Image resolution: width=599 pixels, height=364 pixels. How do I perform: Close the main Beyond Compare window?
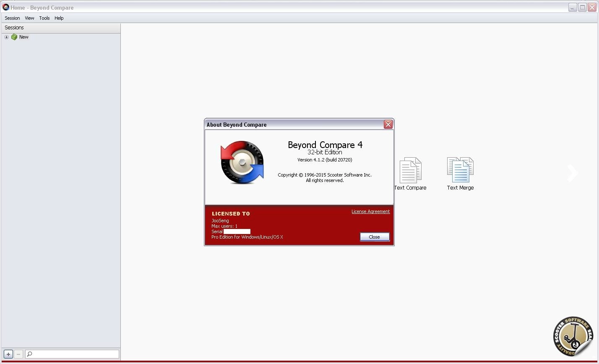coord(592,7)
